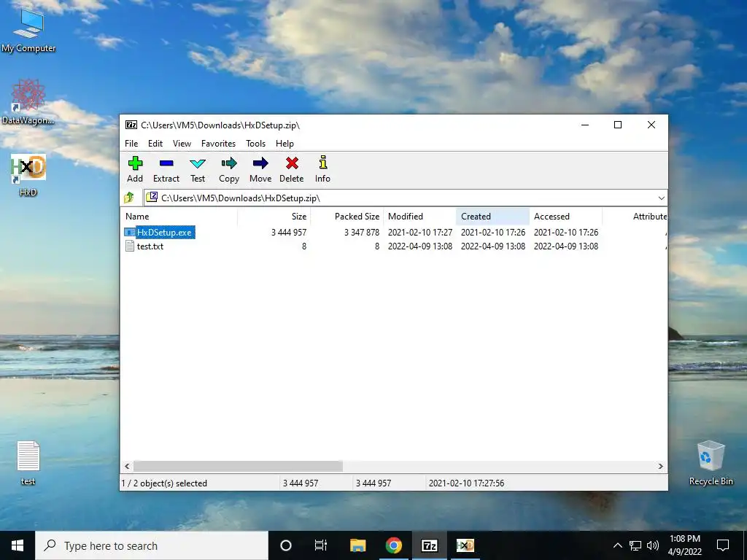Select the HxDSetup.exe file name

[x=164, y=233]
